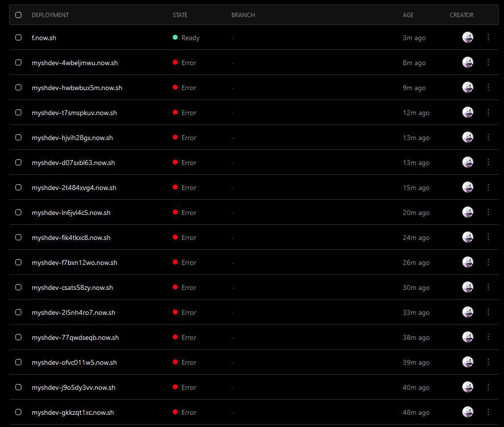Click the CREATOR column header

coord(461,15)
